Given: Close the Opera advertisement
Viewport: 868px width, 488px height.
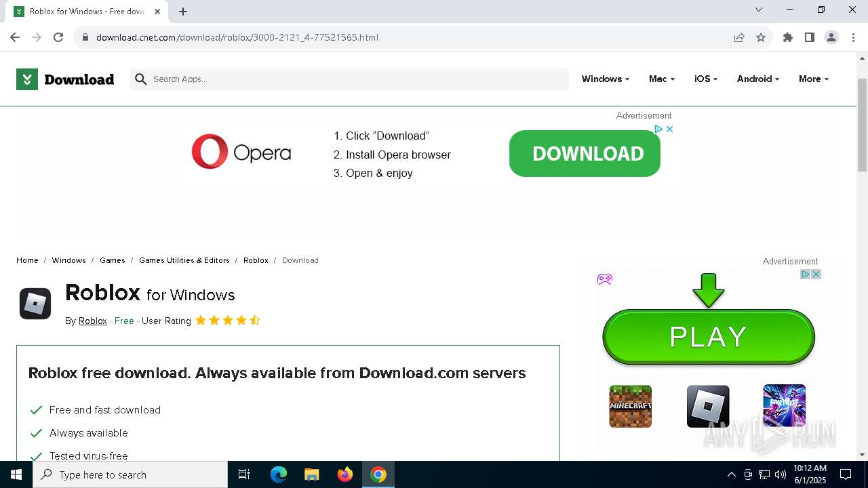Looking at the screenshot, I should point(669,129).
